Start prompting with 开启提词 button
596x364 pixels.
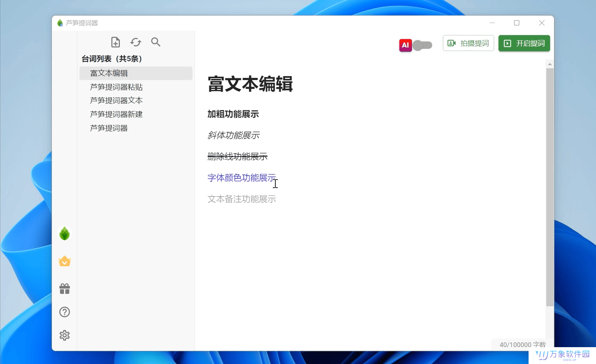tap(524, 43)
